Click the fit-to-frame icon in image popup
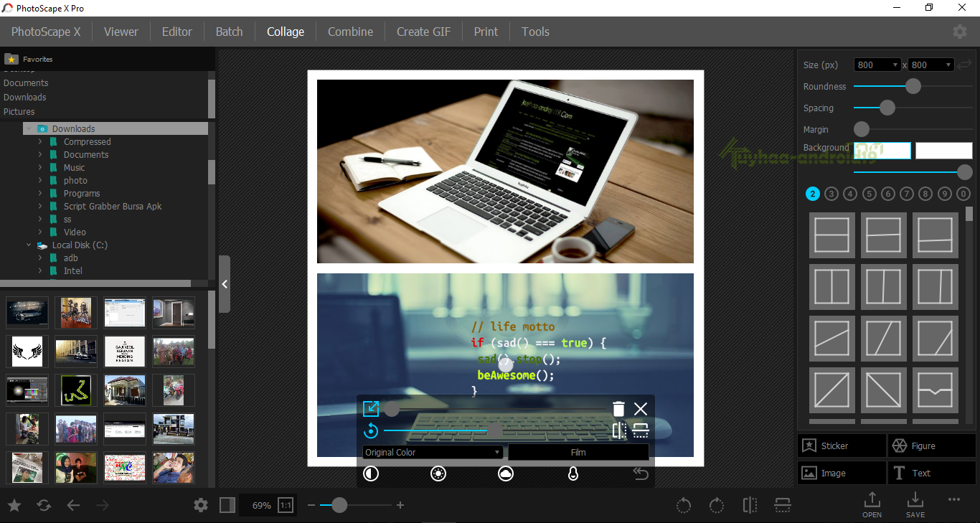980x523 pixels. tap(371, 409)
